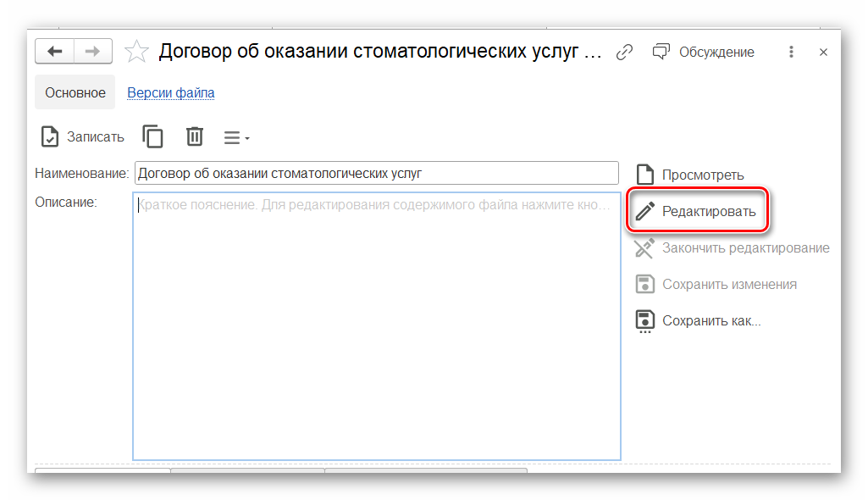
Task: Copy link using the chain icon
Action: point(624,52)
